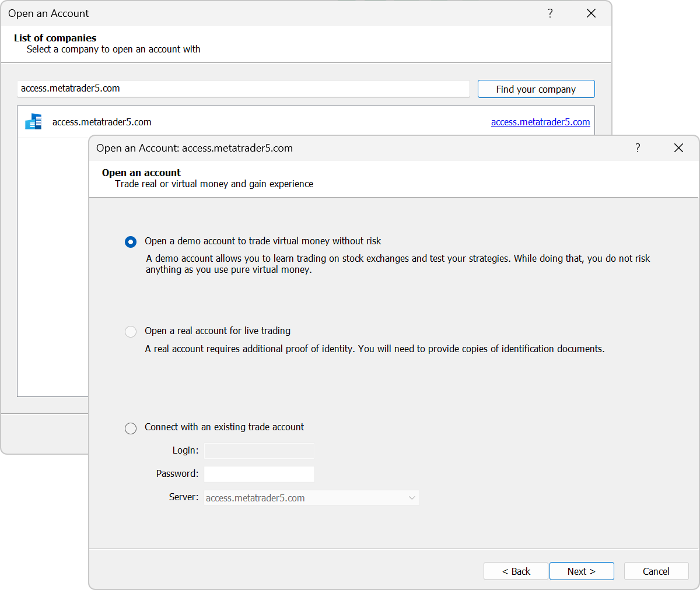Screen dimensions: 700x590
Task: Click the real account description text
Action: tap(374, 349)
